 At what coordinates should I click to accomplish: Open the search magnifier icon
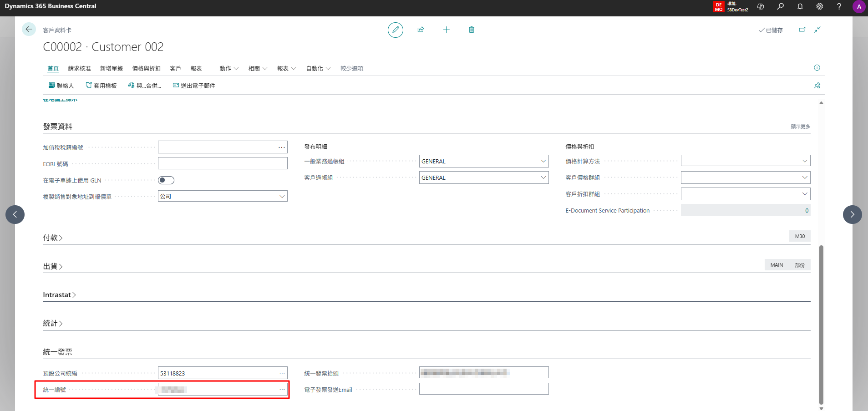point(780,6)
